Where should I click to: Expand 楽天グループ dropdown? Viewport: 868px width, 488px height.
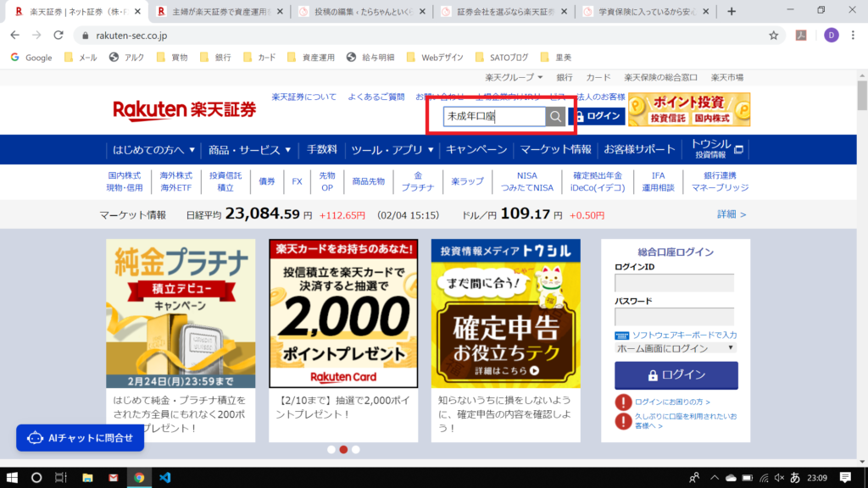point(514,77)
